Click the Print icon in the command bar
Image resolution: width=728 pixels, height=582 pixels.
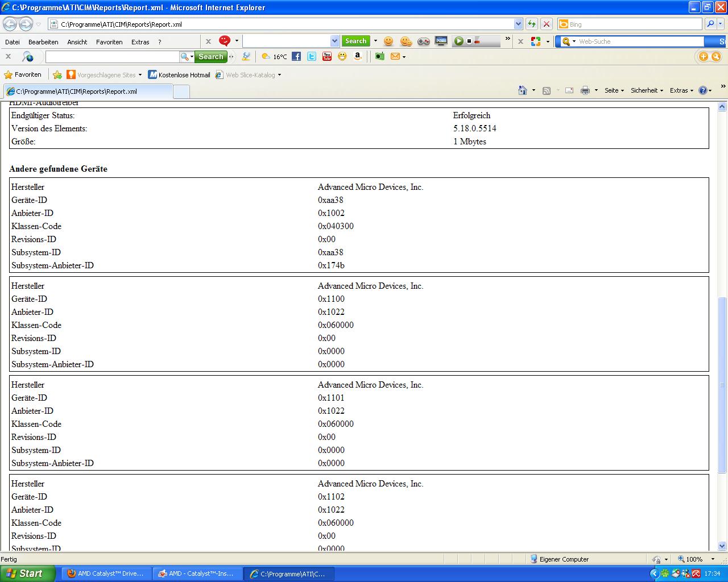tap(585, 90)
